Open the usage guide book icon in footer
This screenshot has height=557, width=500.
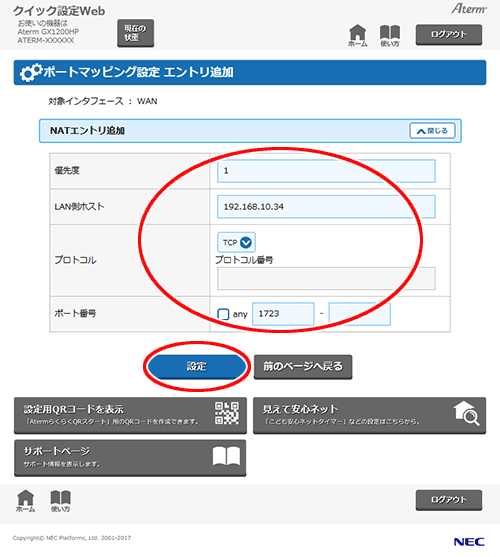(x=60, y=501)
